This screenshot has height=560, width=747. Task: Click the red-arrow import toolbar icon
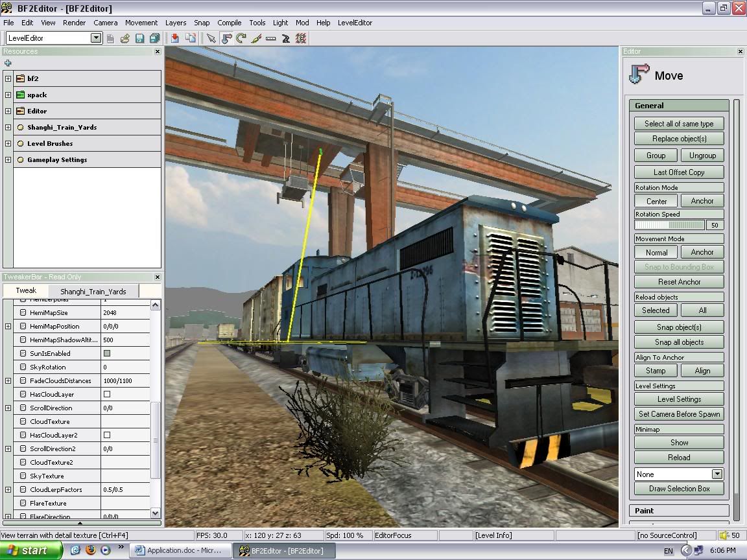coord(175,39)
